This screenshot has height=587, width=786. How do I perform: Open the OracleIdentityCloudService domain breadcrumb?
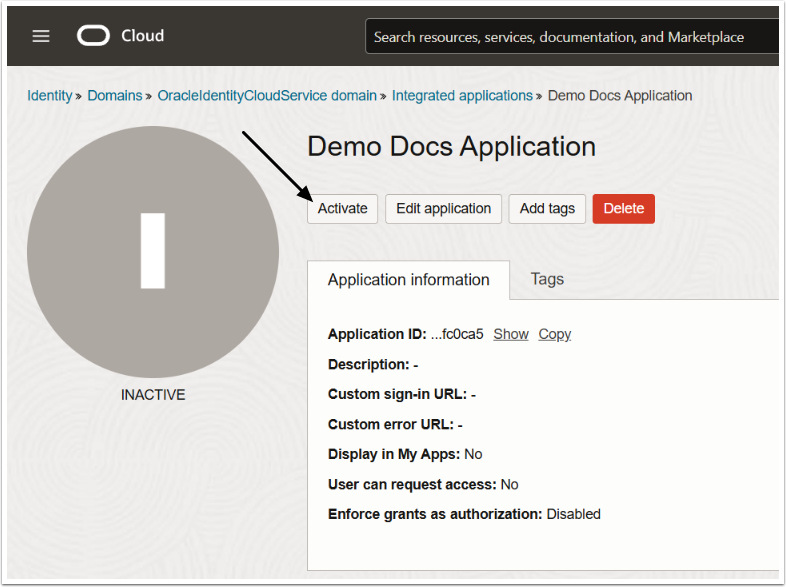pyautogui.click(x=267, y=96)
